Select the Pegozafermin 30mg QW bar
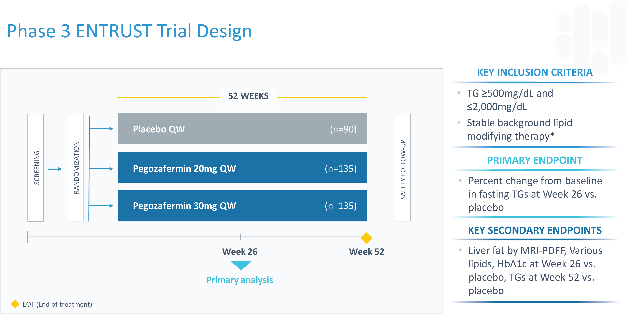Viewport: 644px width, 314px height. point(242,205)
